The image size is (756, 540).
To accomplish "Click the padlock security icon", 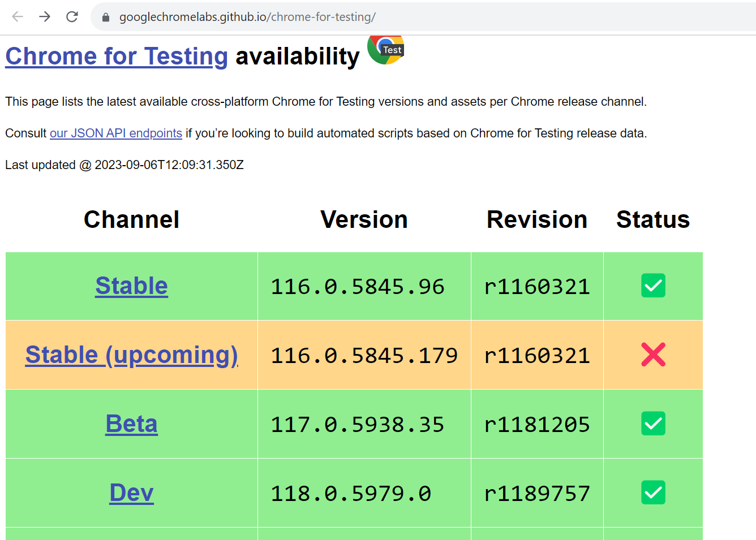I will pos(105,17).
